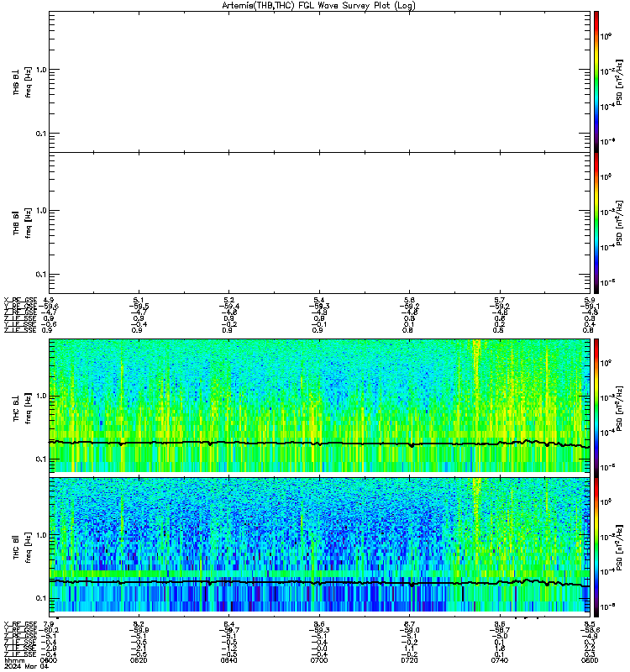Click the '0.1' frequency tick of the THB B∥ panel
Viewport: 630px width, 672px height.
coord(41,275)
